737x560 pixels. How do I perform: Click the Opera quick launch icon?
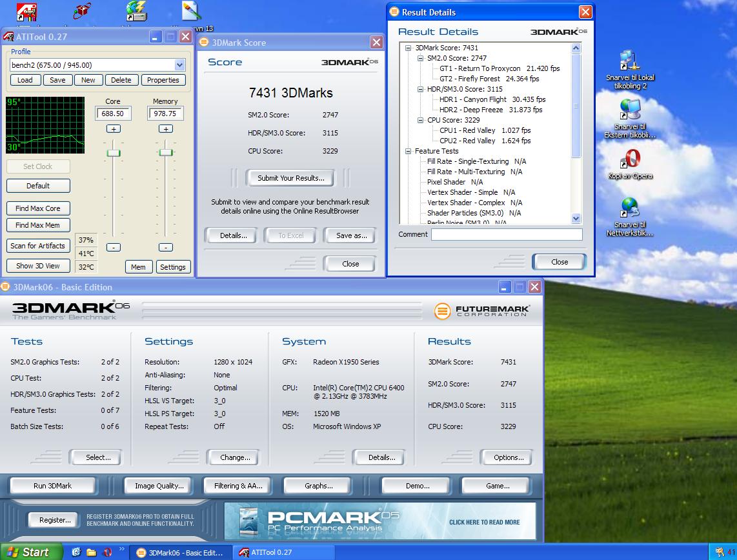[108, 552]
